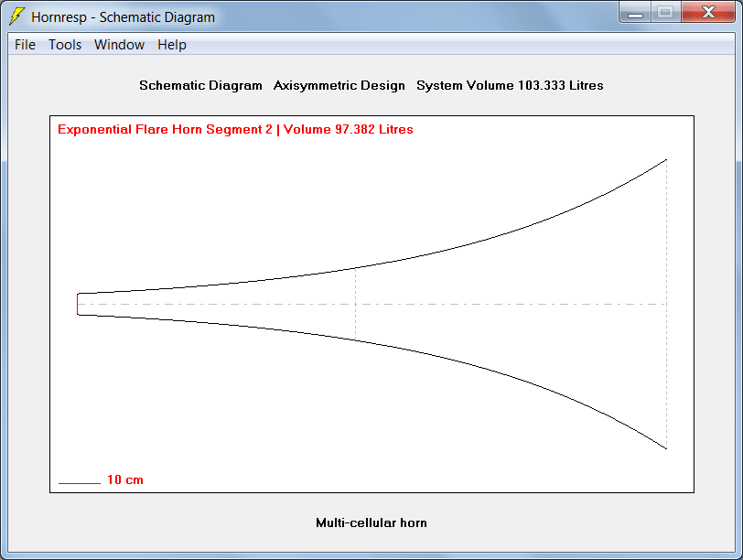743x560 pixels.
Task: Open the Help menu
Action: [x=171, y=45]
